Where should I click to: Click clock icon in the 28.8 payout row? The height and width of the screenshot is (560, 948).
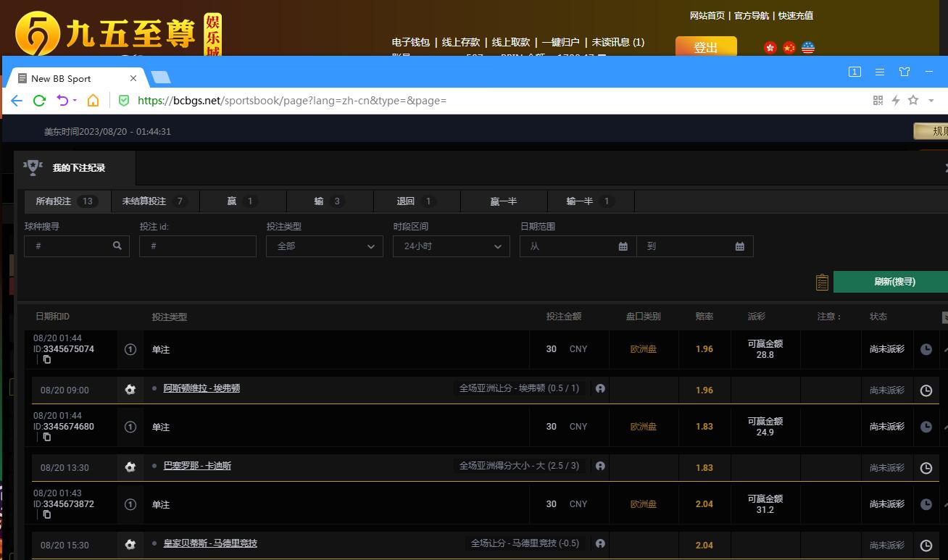[926, 349]
